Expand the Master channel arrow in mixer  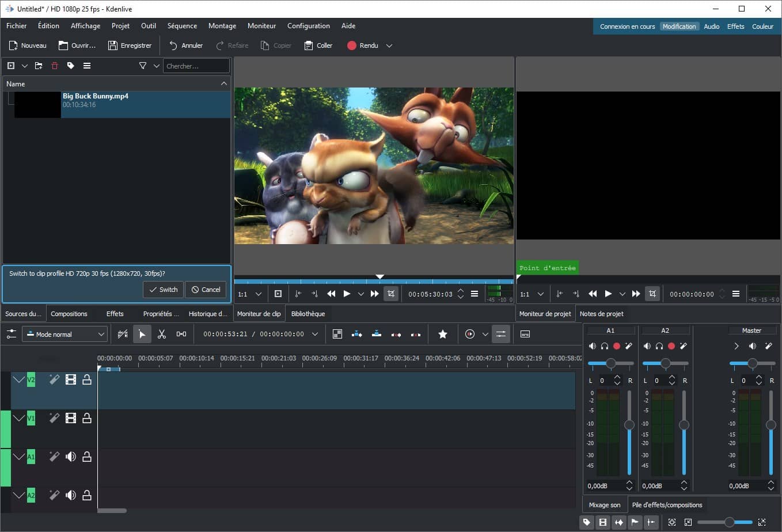pos(737,346)
